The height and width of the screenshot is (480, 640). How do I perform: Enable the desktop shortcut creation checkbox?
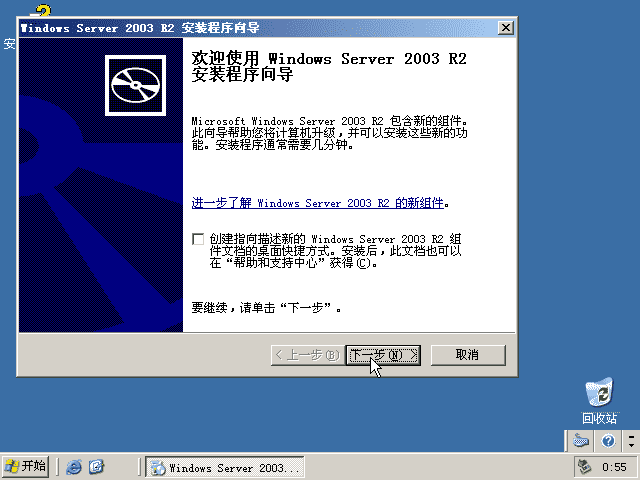coord(198,239)
